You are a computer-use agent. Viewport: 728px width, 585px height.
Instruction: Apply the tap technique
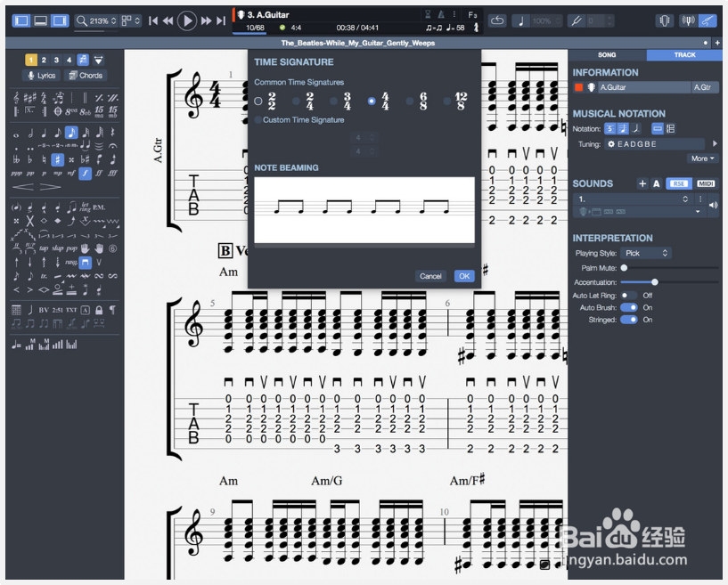tap(44, 248)
